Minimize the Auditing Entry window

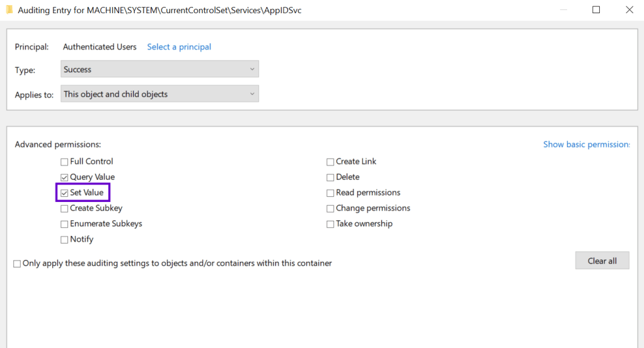[563, 10]
